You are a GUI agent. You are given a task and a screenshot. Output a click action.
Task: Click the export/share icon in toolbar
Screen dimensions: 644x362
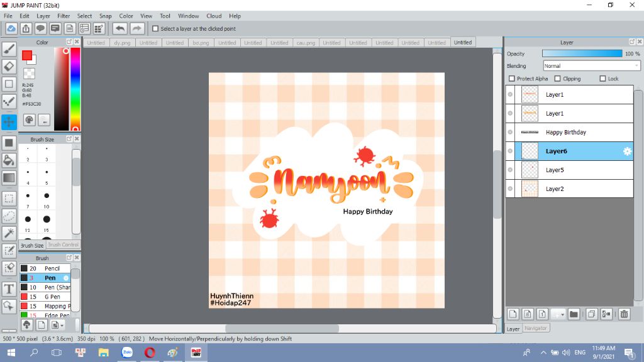[26, 29]
